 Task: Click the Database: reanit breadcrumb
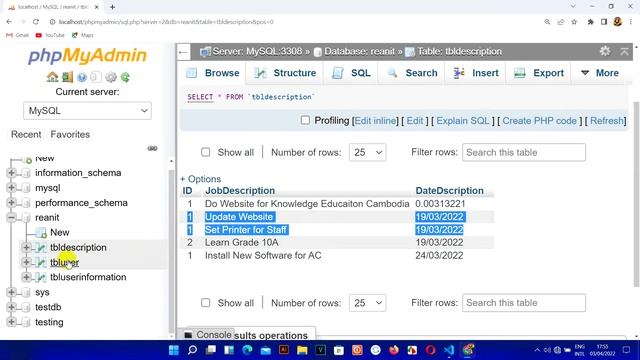tap(359, 51)
